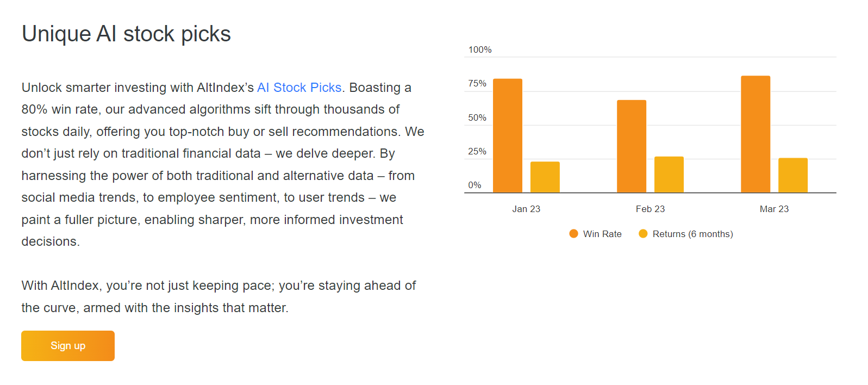
Task: Click the Feb 23 Returns bar
Action: coord(669,175)
